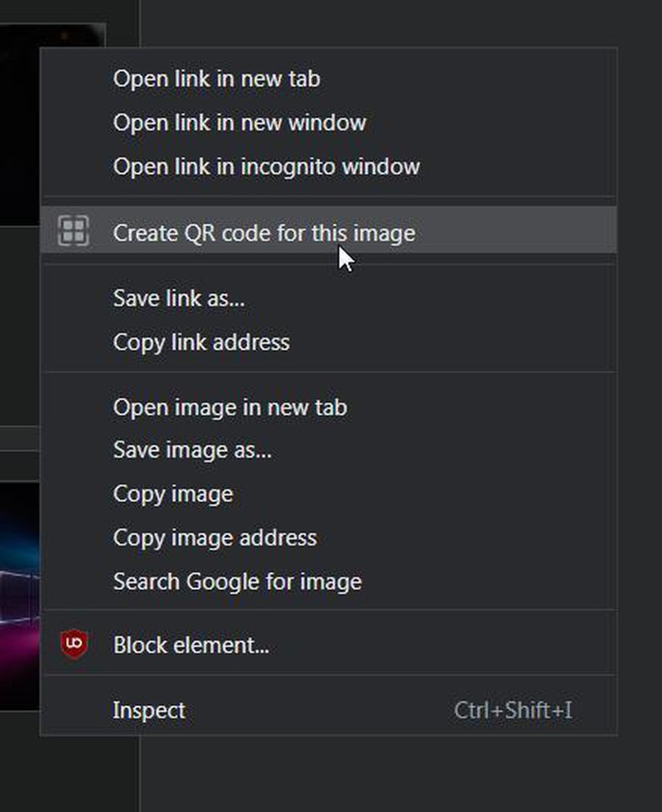Choose Copy image address

[x=215, y=538]
